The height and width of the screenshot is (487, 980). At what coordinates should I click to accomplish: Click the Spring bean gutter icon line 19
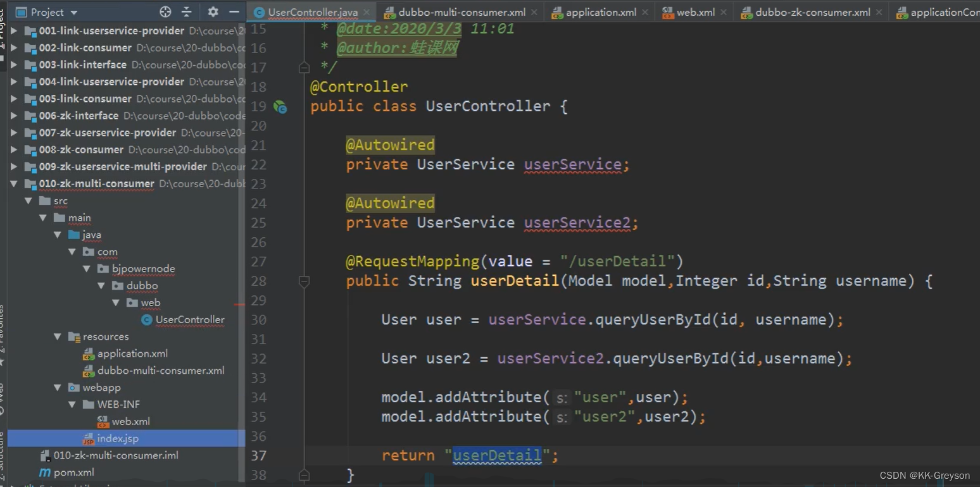(280, 107)
